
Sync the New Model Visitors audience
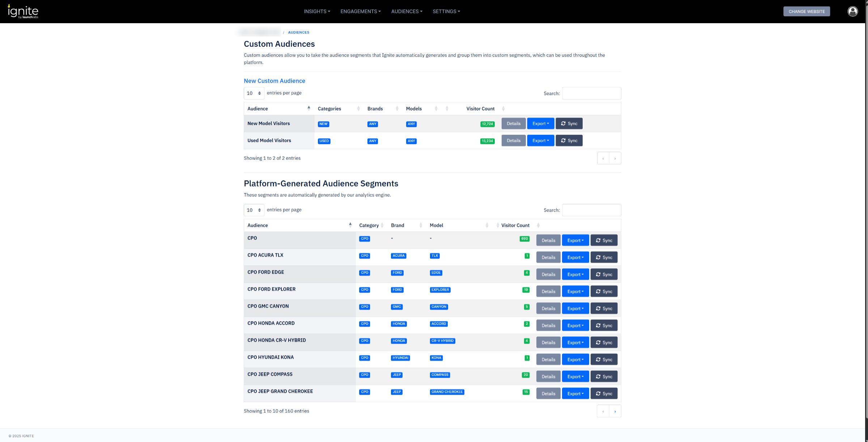(569, 123)
